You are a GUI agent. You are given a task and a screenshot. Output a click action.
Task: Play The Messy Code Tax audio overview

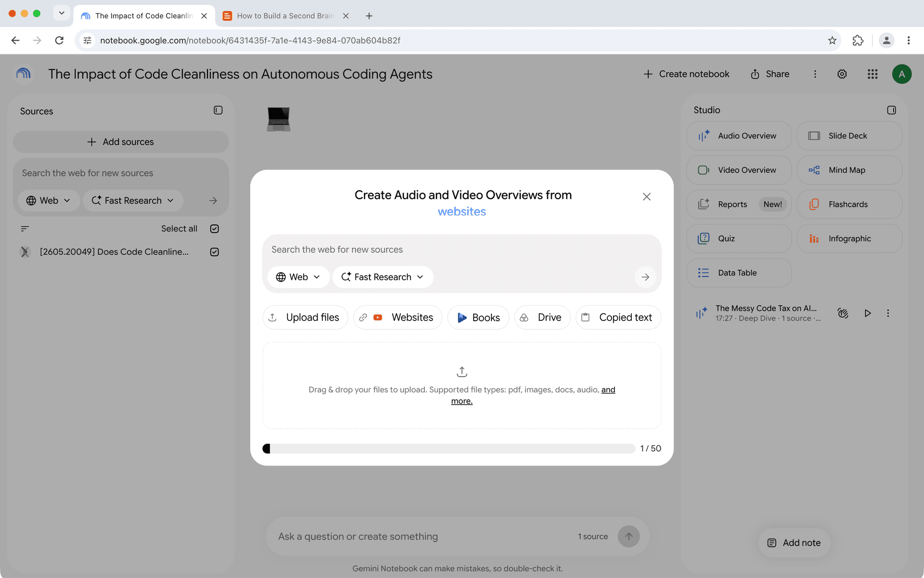[x=867, y=313]
